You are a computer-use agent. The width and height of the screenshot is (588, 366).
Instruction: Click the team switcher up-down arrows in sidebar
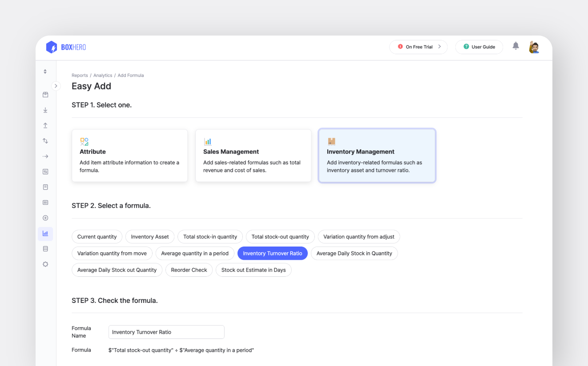click(45, 72)
